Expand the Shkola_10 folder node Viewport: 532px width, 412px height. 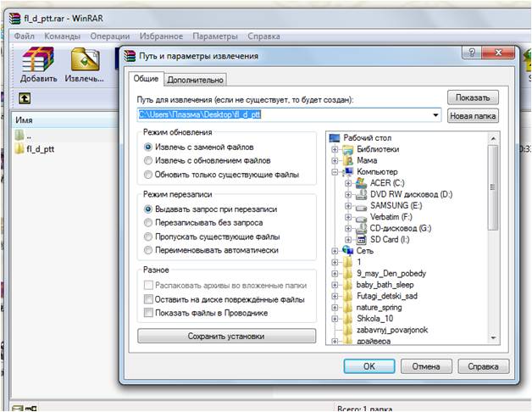point(335,319)
